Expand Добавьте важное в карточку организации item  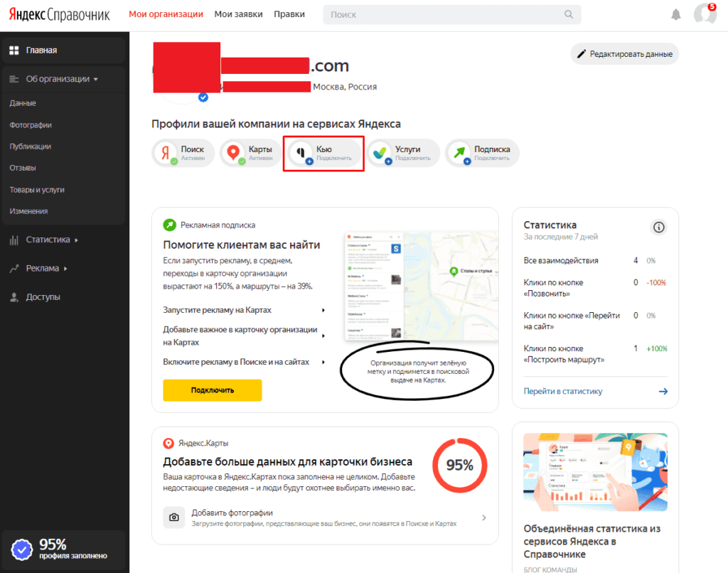click(x=323, y=336)
